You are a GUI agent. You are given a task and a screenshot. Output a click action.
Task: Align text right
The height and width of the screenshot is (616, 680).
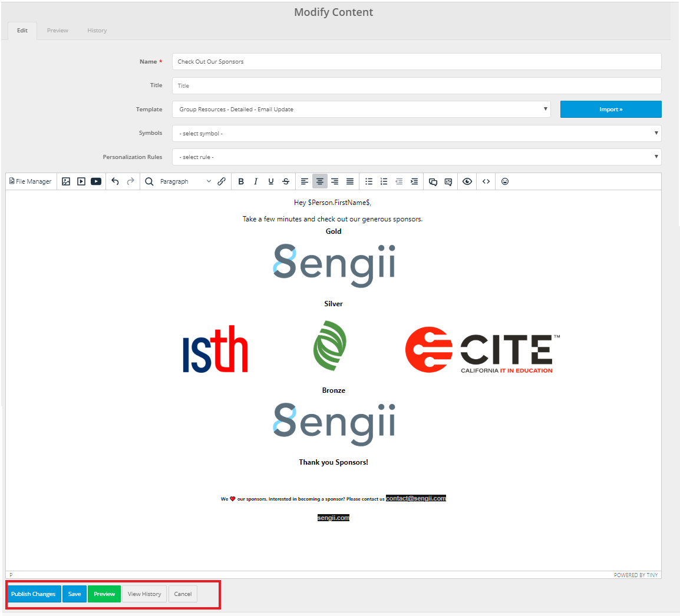point(335,181)
